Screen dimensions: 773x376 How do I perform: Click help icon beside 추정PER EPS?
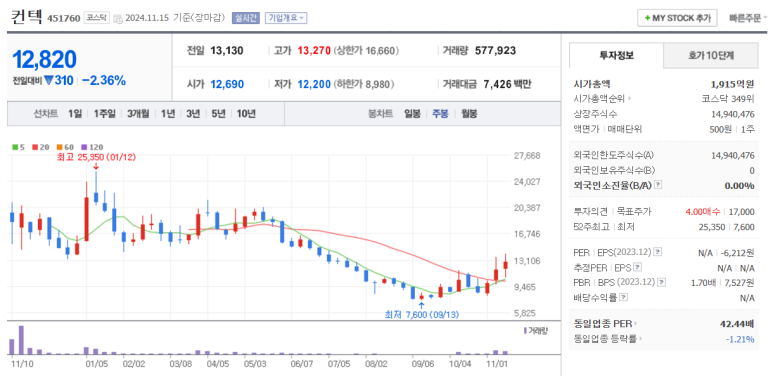637,268
